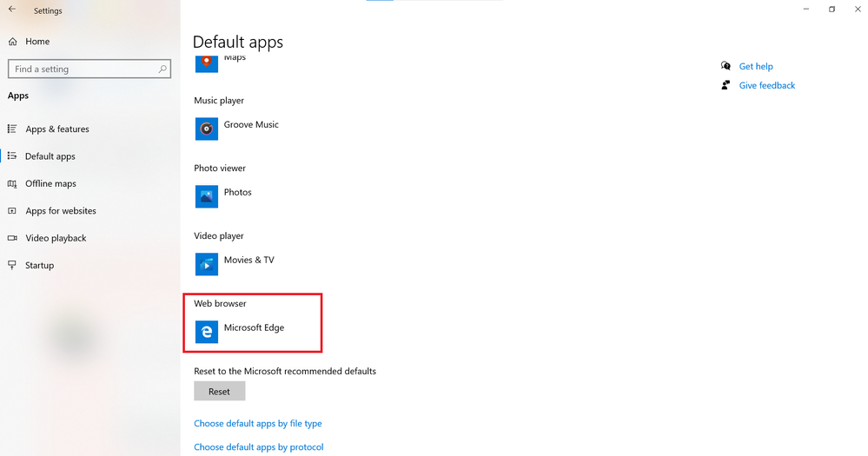The image size is (868, 456).
Task: Click the Music player heading text
Action: click(x=219, y=101)
